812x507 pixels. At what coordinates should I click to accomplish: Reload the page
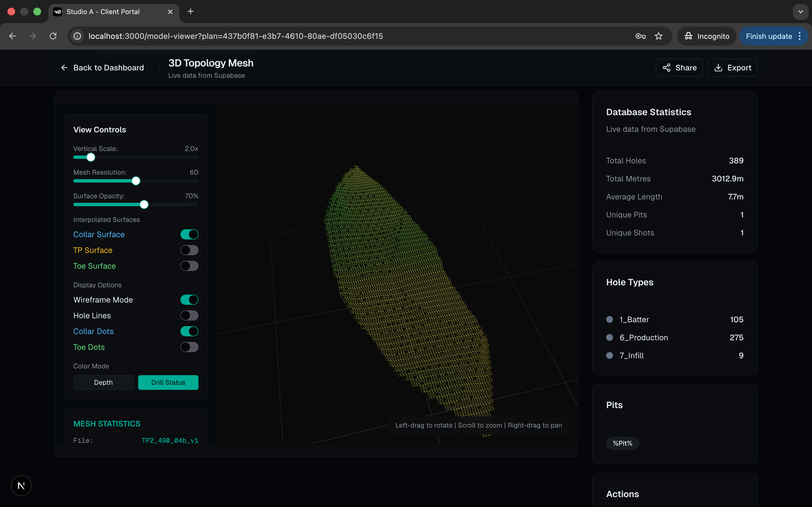point(53,36)
